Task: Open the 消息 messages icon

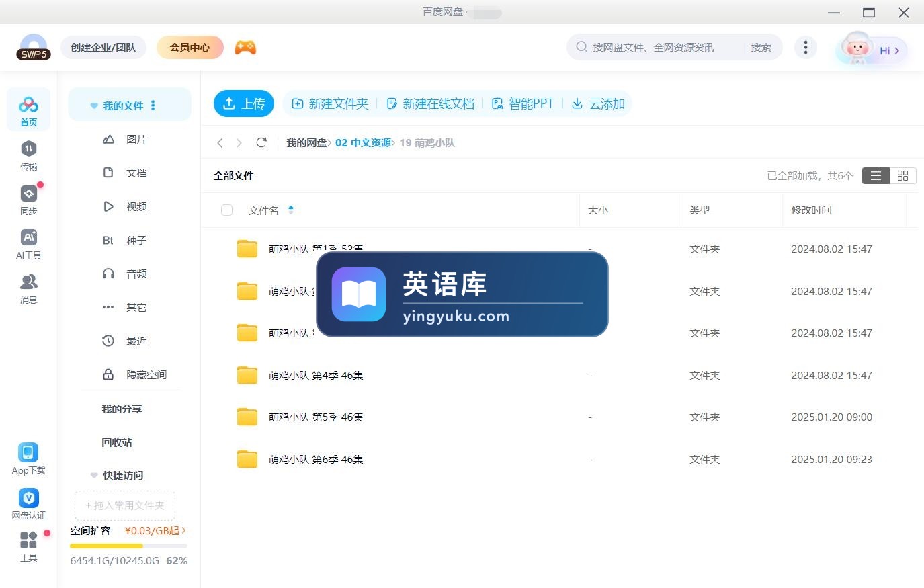Action: 28,289
